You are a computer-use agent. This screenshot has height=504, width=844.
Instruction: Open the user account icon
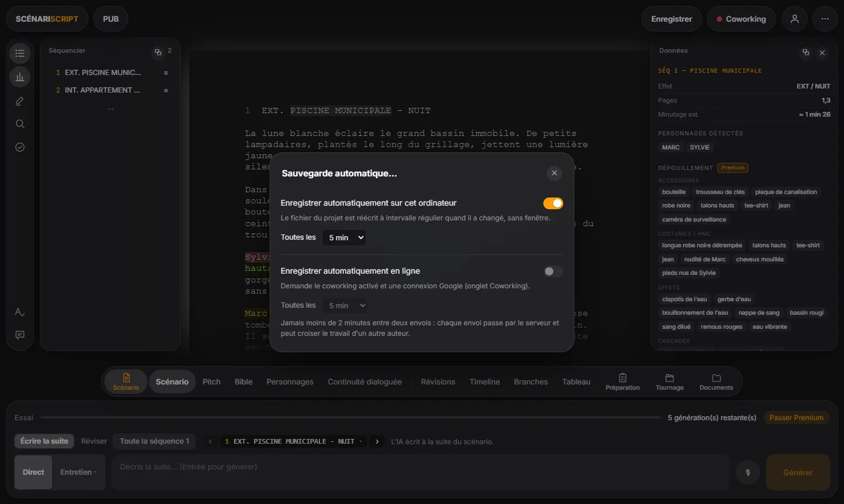pos(795,19)
